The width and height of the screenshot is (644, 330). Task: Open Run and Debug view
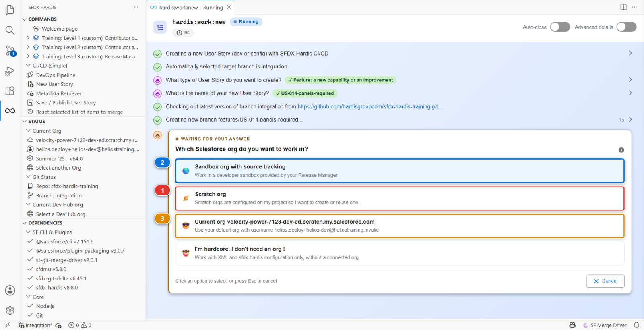tap(10, 71)
